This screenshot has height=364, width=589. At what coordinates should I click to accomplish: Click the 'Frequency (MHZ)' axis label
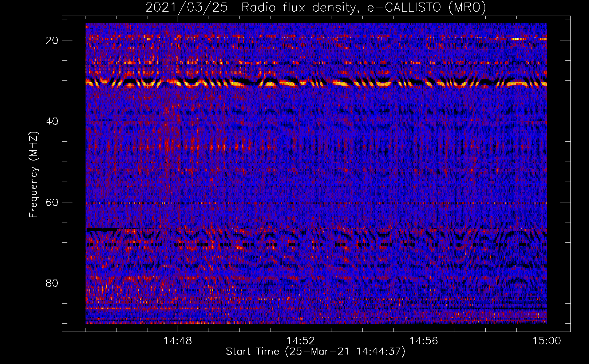[x=33, y=175]
